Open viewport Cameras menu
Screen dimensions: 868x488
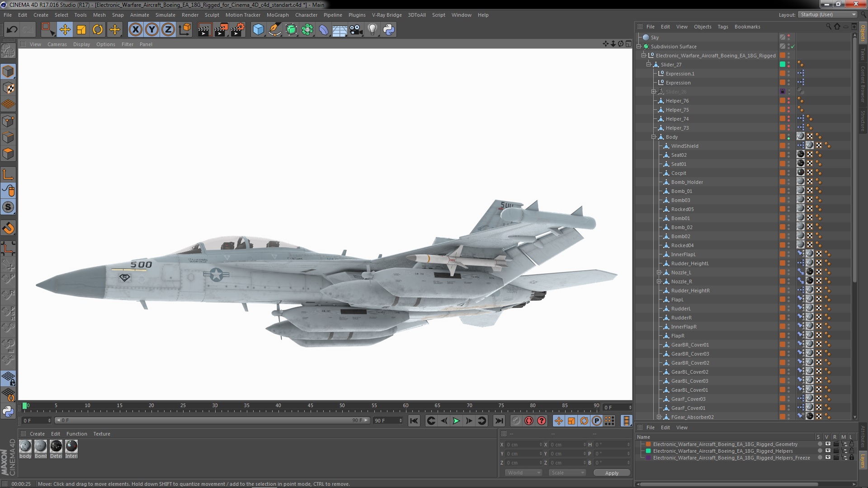click(x=57, y=44)
